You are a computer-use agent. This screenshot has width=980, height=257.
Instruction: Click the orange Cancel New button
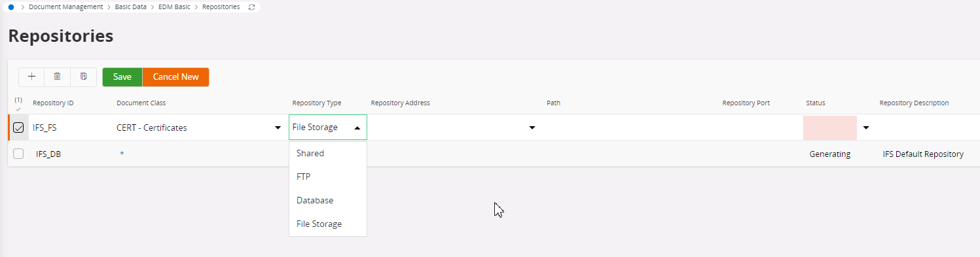pyautogui.click(x=175, y=77)
